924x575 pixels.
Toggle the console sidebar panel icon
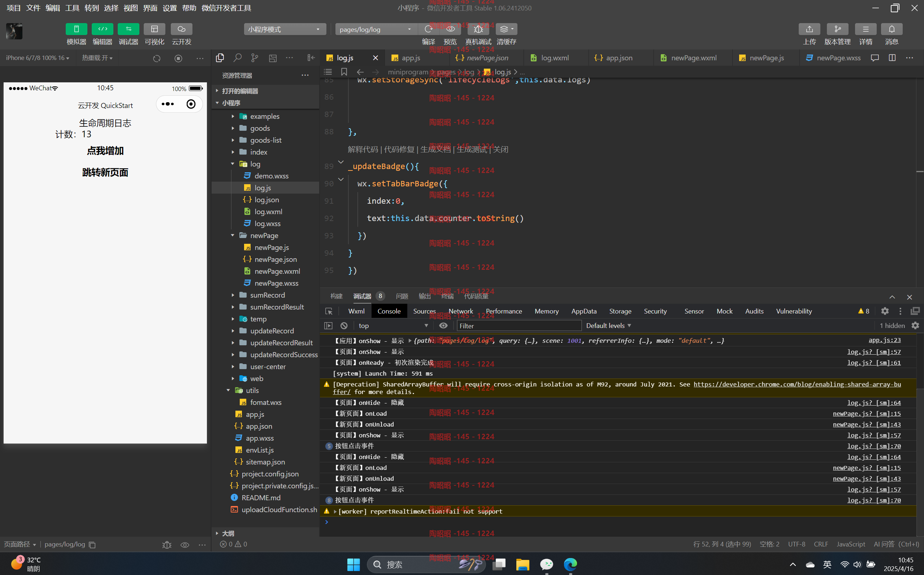[x=328, y=325]
